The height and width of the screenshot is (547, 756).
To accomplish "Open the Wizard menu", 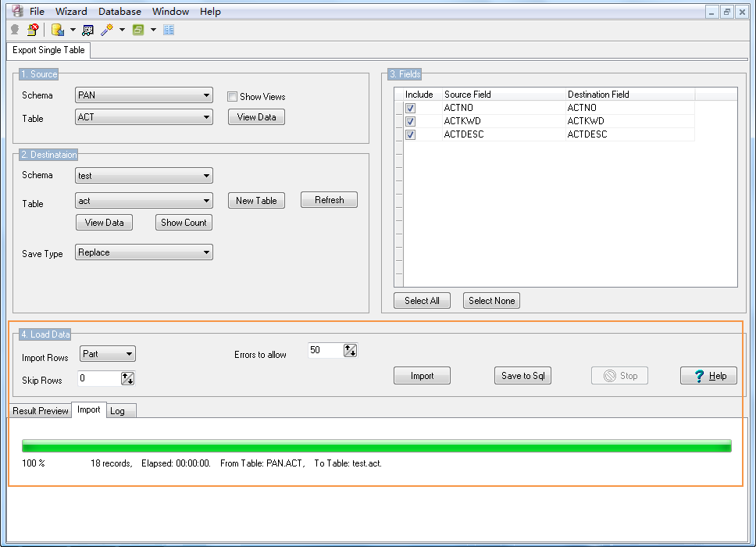I will [x=71, y=12].
